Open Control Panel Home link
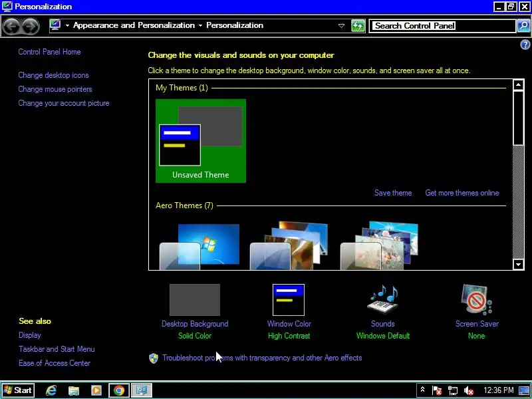This screenshot has width=532, height=399. point(49,52)
